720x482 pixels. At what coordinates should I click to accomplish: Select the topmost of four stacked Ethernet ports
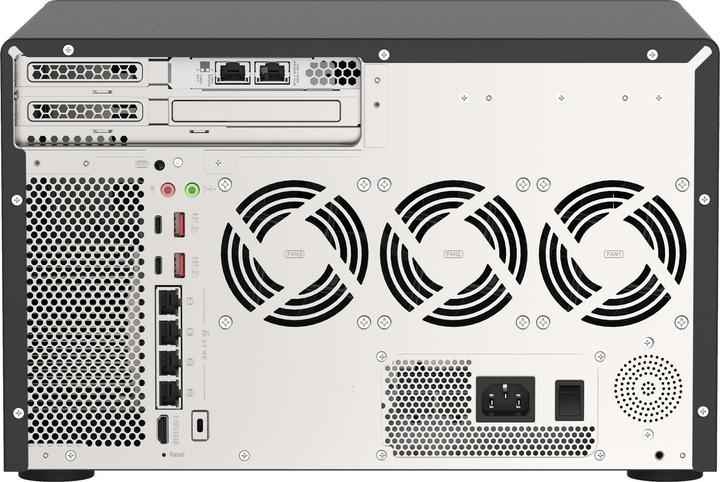click(169, 301)
